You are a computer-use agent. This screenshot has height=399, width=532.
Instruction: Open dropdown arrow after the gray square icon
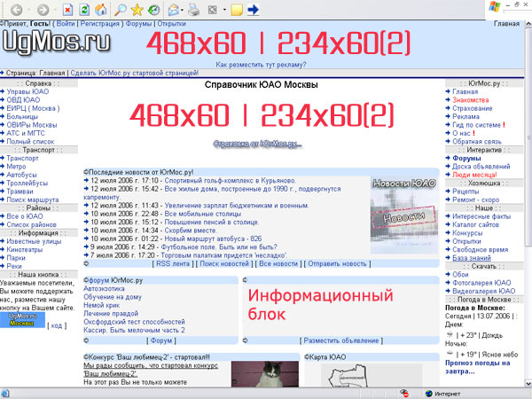click(224, 10)
